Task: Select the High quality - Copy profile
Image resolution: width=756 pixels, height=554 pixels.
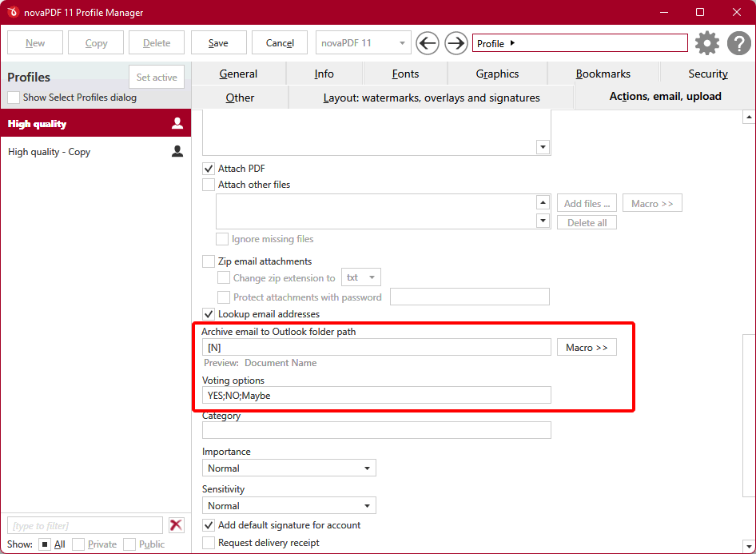Action: [96, 151]
